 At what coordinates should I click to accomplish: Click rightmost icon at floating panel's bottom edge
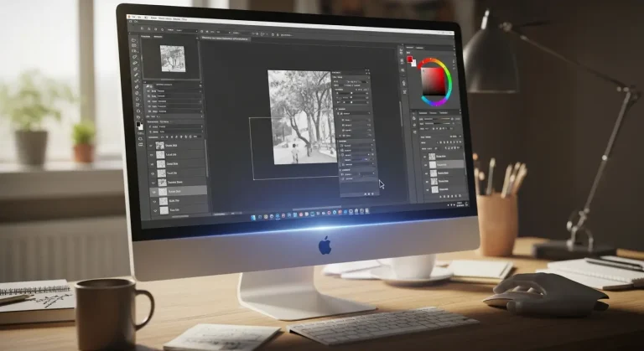point(372,194)
